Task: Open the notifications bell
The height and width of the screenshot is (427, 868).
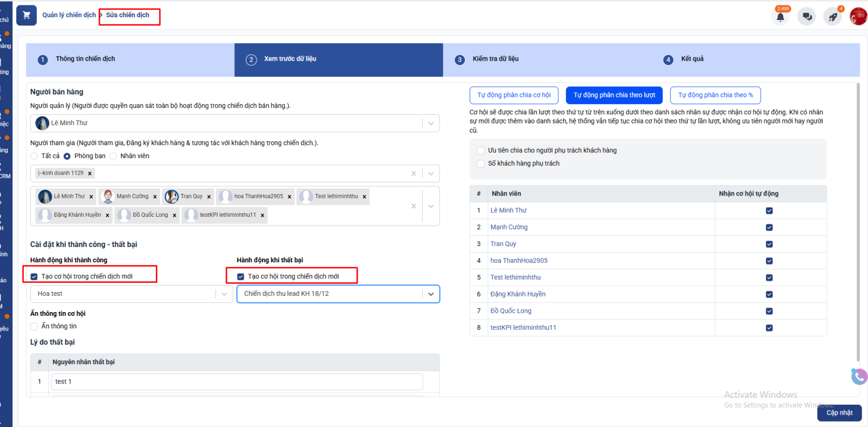Action: (x=780, y=17)
